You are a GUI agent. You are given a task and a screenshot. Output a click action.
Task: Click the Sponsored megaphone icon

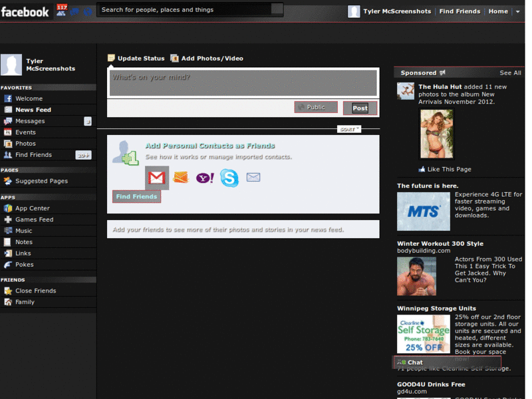pyautogui.click(x=442, y=72)
